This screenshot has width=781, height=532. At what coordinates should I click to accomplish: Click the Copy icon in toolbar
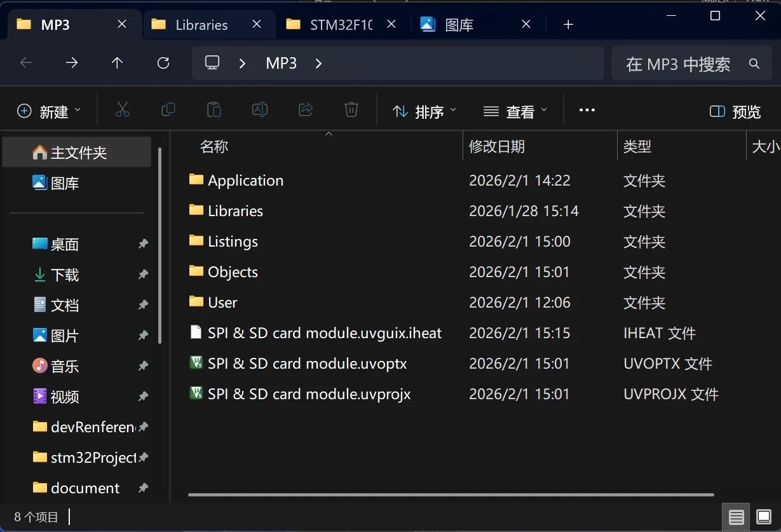(168, 111)
